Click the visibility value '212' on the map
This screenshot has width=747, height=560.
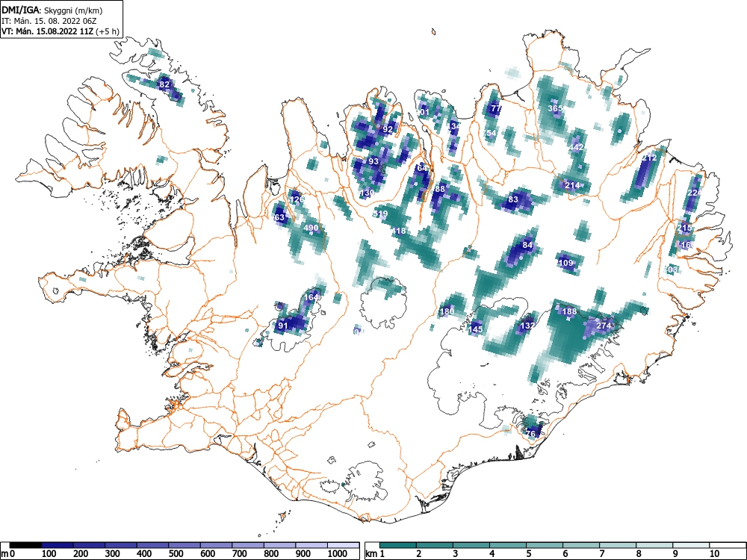649,158
